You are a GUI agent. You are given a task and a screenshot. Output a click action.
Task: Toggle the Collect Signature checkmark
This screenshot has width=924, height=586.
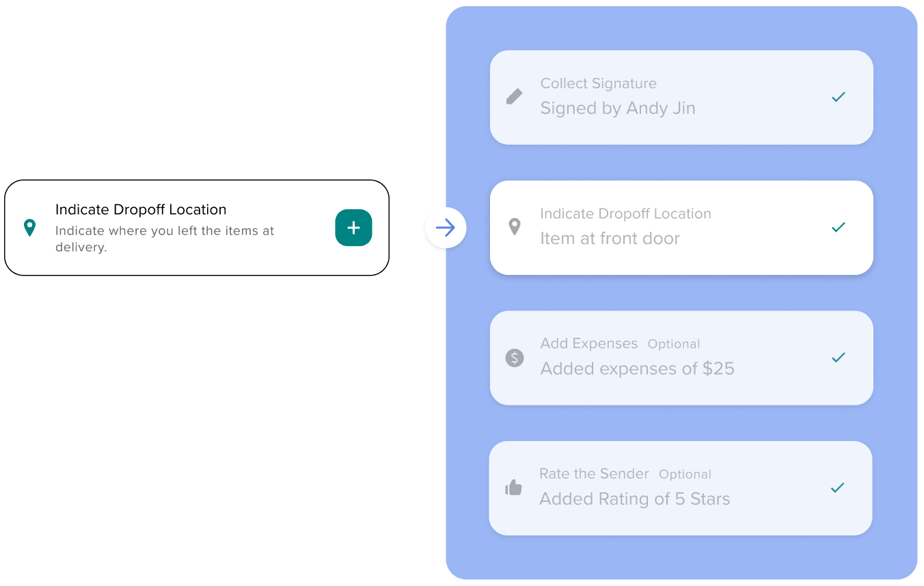pos(839,97)
